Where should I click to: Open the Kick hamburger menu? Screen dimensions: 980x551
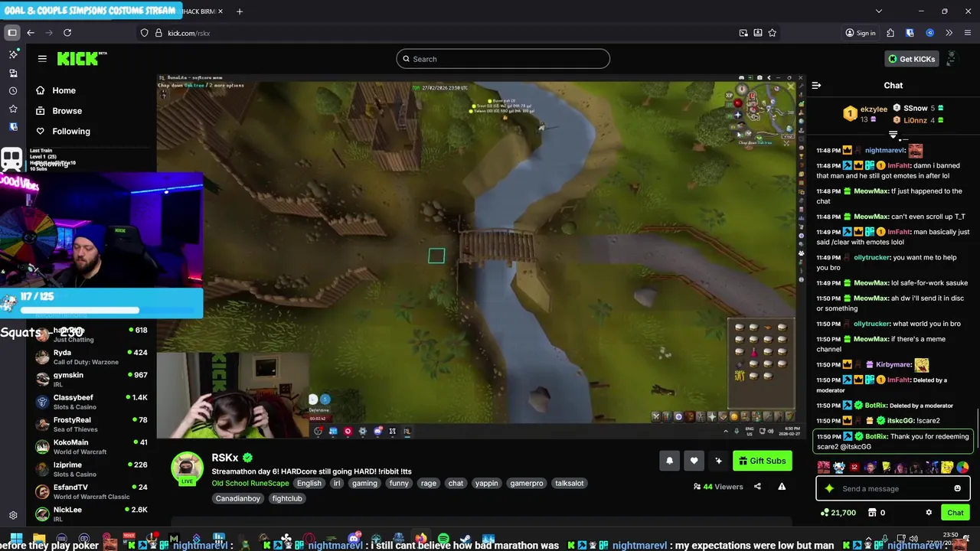[42, 58]
